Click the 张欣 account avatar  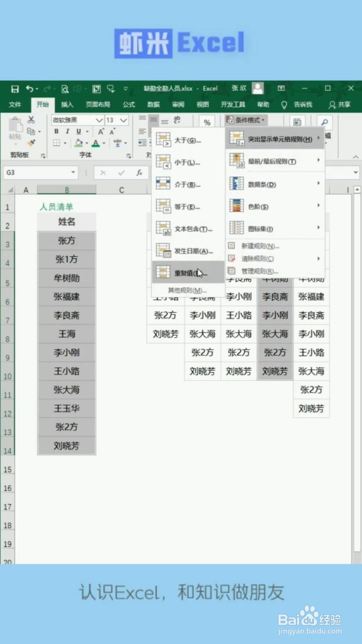[x=258, y=88]
